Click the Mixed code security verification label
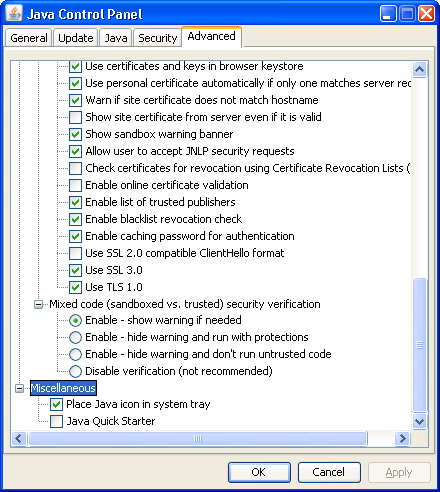This screenshot has width=440, height=492. [x=185, y=304]
